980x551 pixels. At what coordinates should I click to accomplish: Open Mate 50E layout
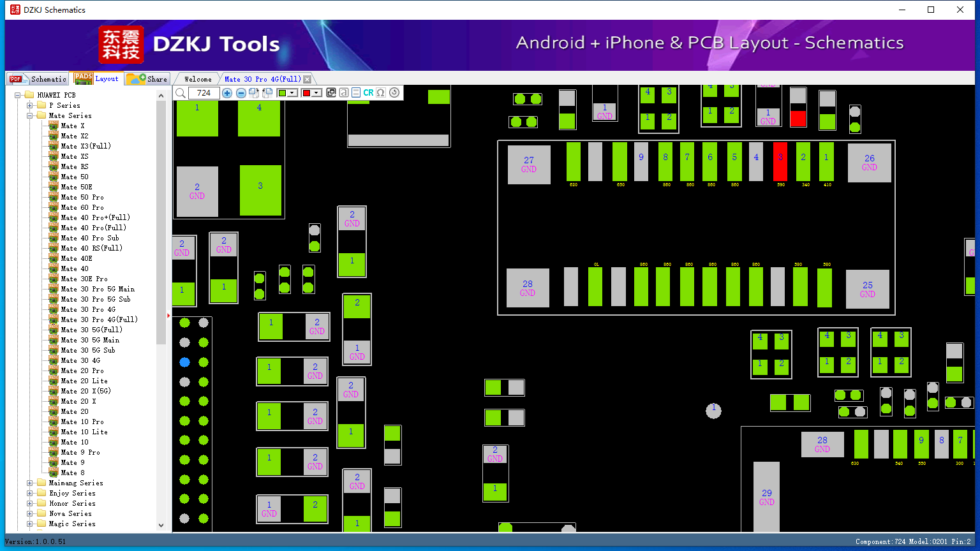coord(77,187)
